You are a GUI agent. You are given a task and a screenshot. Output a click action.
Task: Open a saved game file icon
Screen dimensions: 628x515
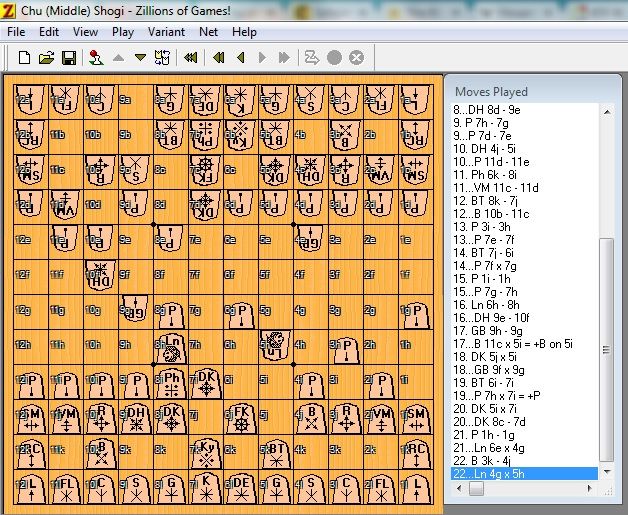(x=46, y=58)
